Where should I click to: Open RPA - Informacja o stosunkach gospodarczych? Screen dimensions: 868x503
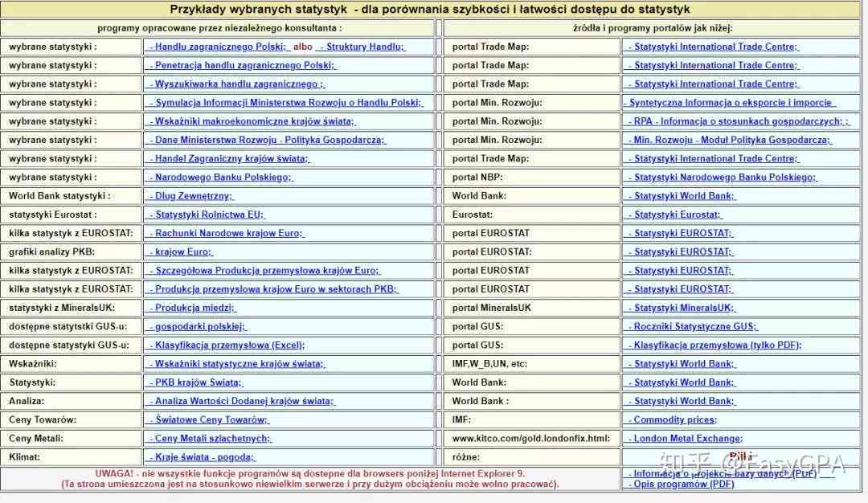point(737,122)
